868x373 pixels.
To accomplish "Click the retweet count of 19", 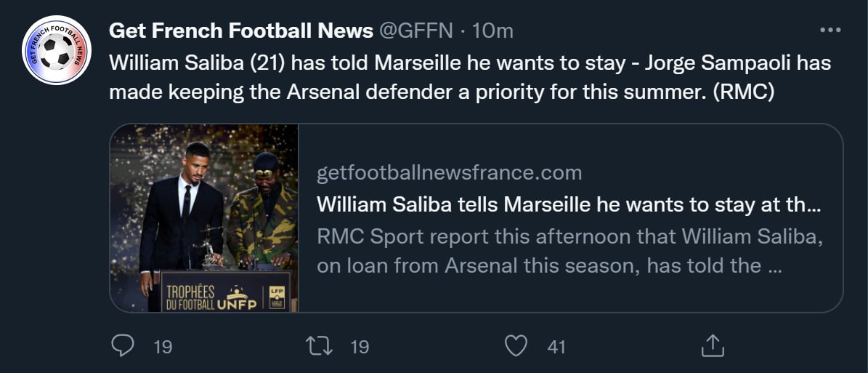I will 360,347.
